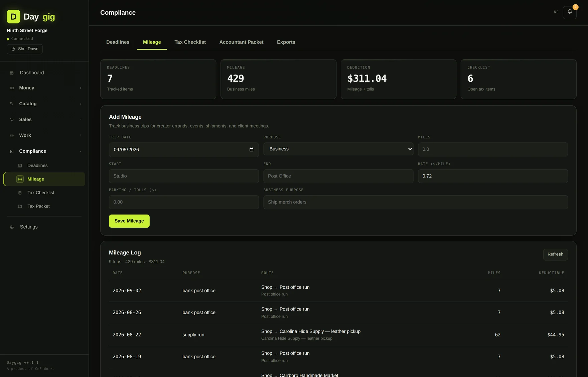Image resolution: width=588 pixels, height=377 pixels.
Task: Open Settings in the sidebar
Action: pos(44,227)
